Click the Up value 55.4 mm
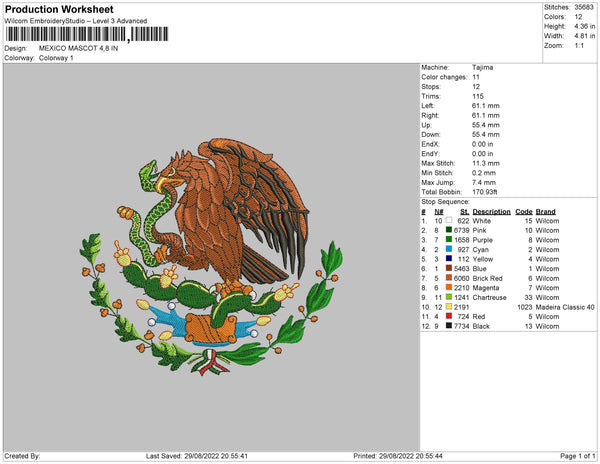This screenshot has width=600, height=464. tap(486, 125)
